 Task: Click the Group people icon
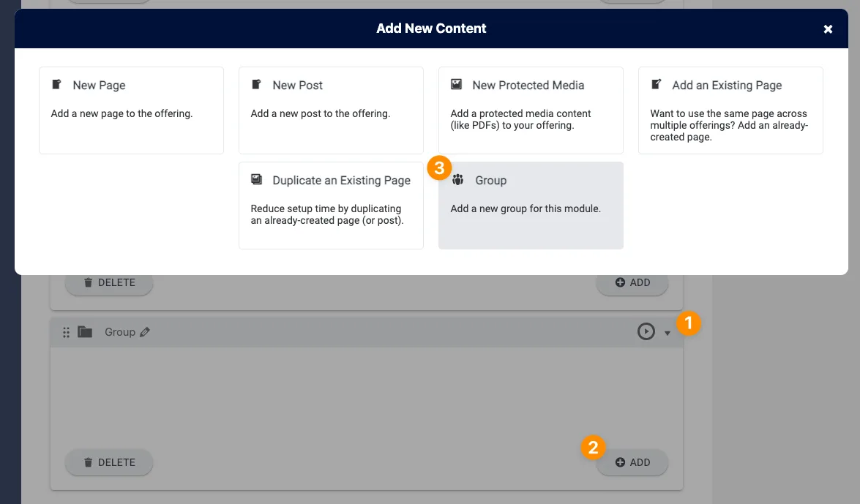point(458,179)
